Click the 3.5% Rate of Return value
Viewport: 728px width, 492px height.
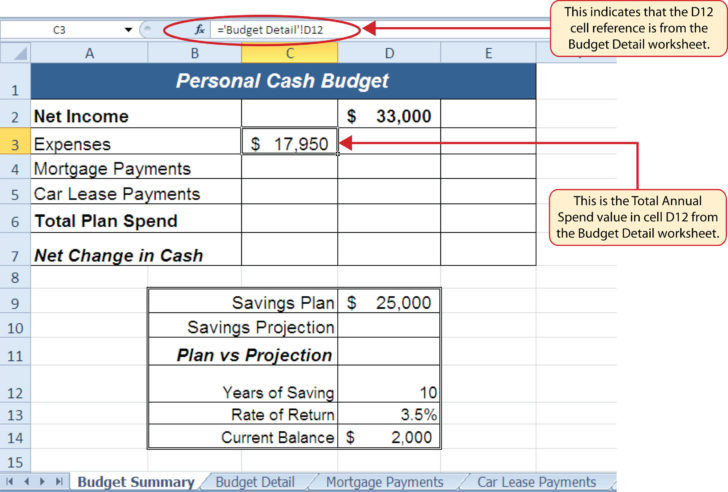[x=389, y=414]
